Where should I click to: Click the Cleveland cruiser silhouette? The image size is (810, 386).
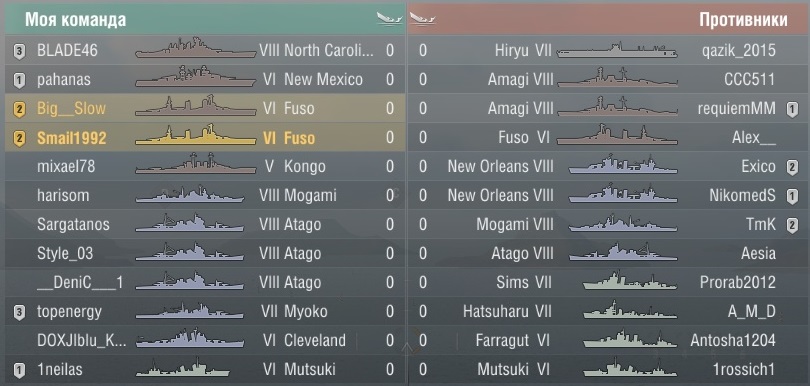click(x=190, y=338)
